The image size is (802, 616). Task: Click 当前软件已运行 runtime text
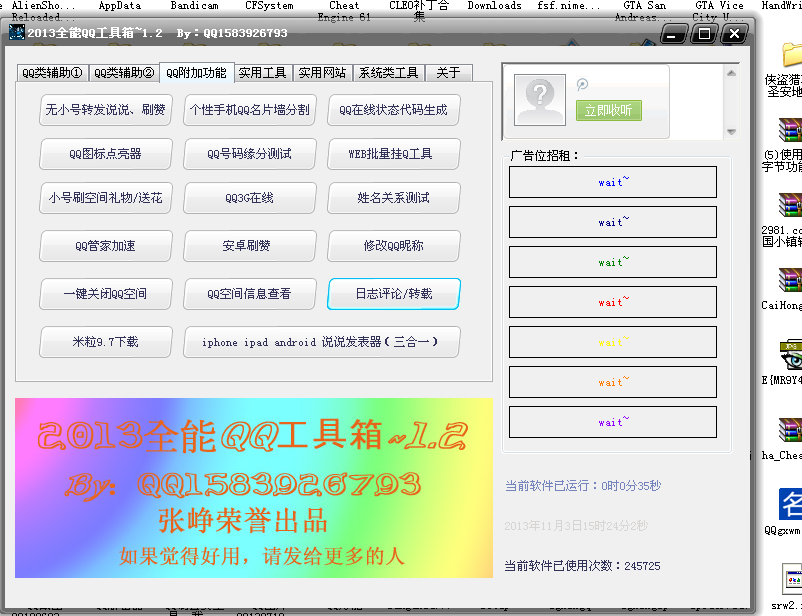[x=583, y=486]
